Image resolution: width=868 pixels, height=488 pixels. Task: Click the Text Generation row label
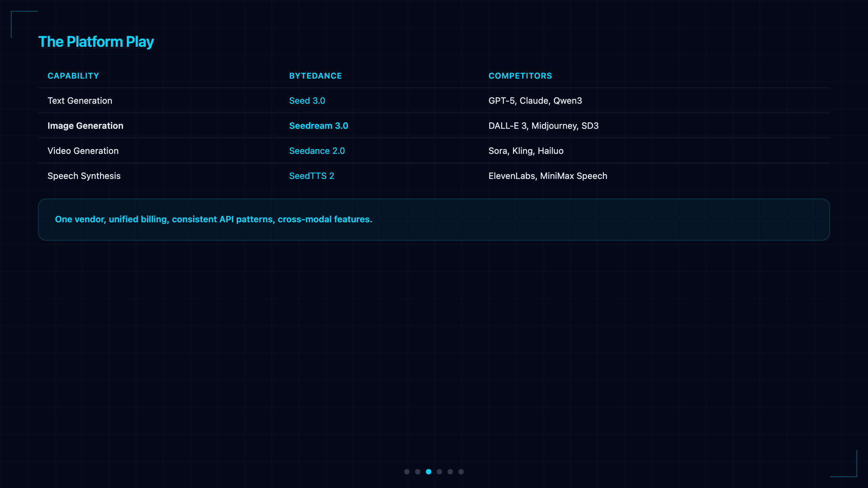[80, 101]
